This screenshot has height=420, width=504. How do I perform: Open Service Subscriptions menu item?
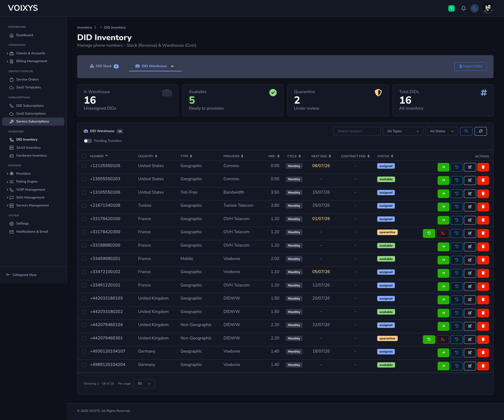33,122
